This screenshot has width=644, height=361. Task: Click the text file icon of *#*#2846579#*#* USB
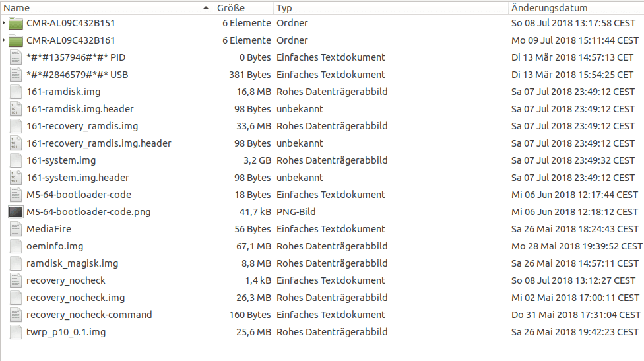click(16, 75)
